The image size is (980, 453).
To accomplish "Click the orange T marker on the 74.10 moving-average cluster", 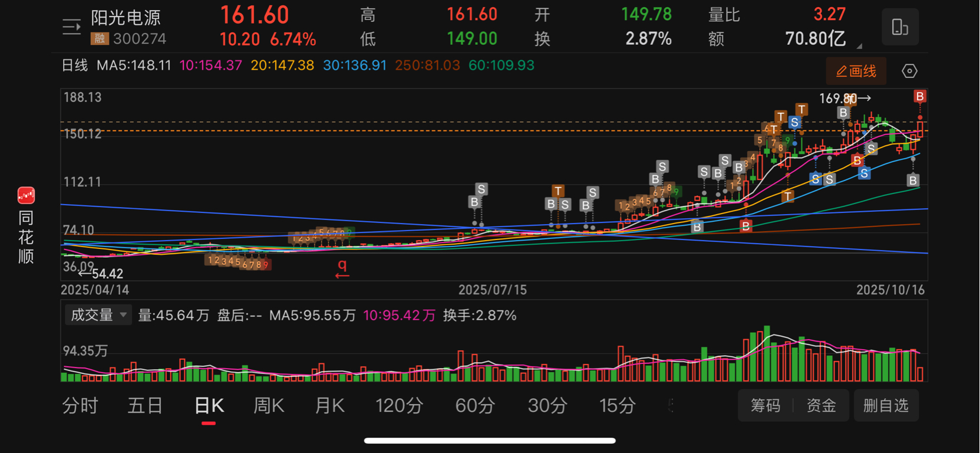I will pyautogui.click(x=557, y=191).
